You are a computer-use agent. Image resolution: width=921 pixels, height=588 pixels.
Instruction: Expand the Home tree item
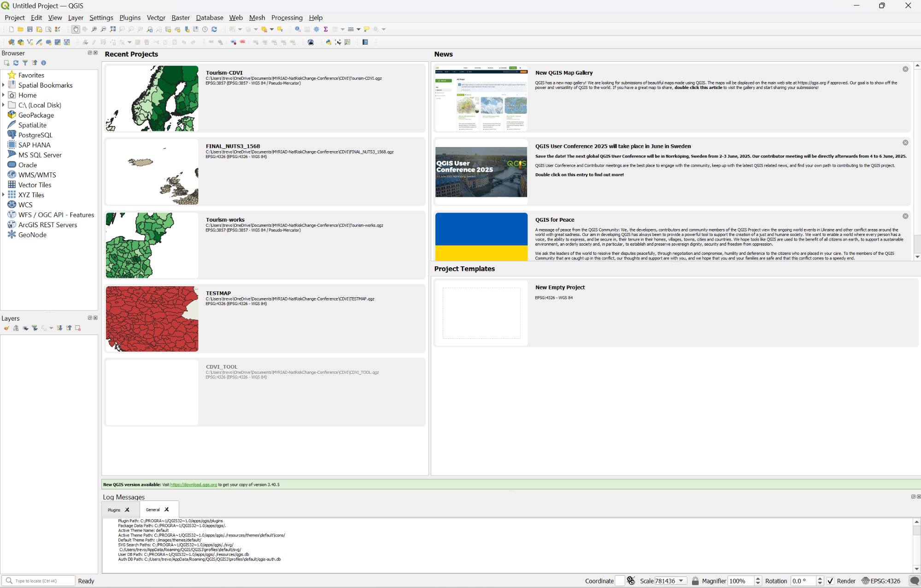(3, 95)
